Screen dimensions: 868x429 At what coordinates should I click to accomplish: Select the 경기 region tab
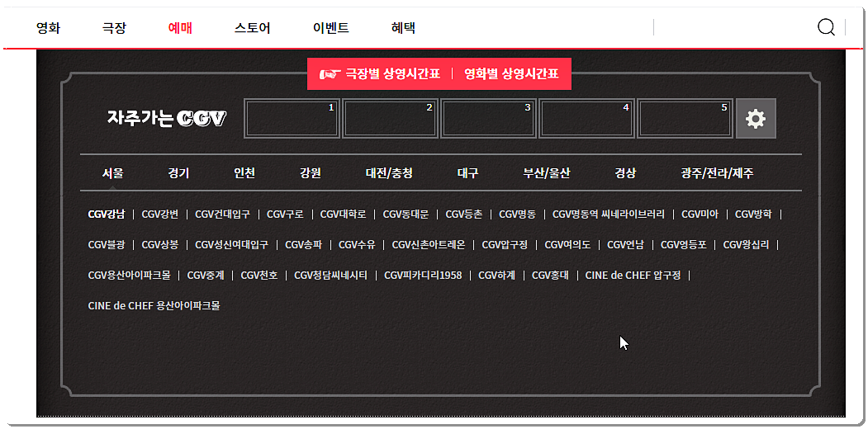[x=178, y=173]
